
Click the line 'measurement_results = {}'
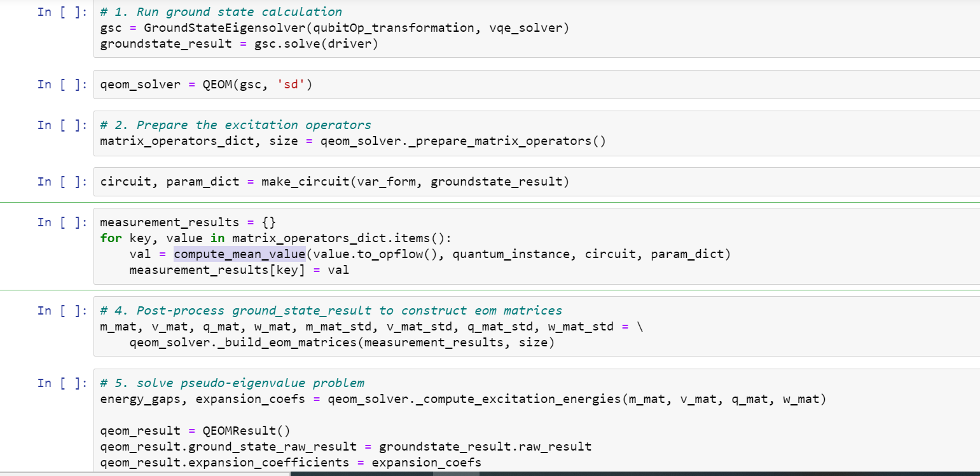pyautogui.click(x=188, y=222)
